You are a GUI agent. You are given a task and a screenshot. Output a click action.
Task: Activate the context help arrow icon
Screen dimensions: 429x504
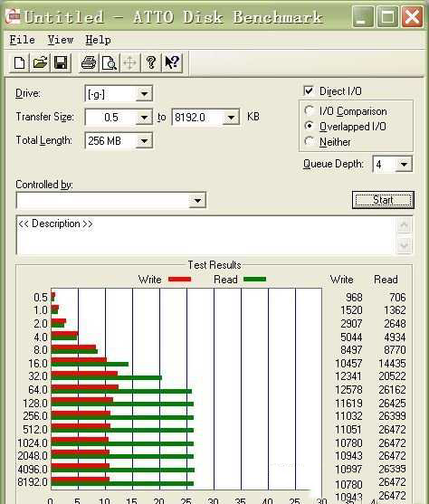click(x=172, y=62)
